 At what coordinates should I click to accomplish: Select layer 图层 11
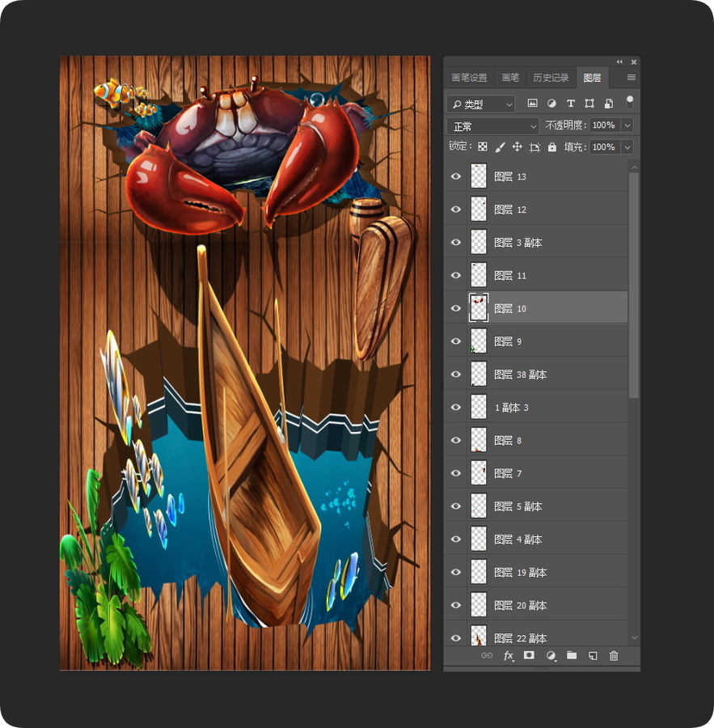(536, 275)
